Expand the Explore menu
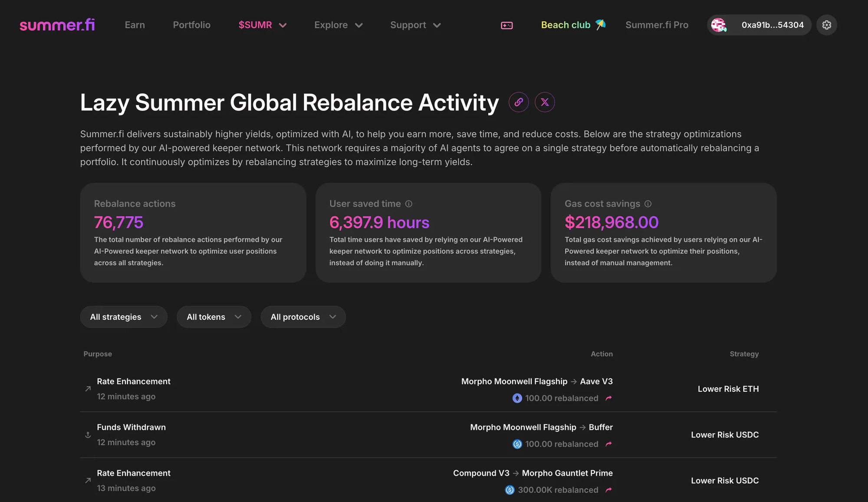 click(338, 25)
